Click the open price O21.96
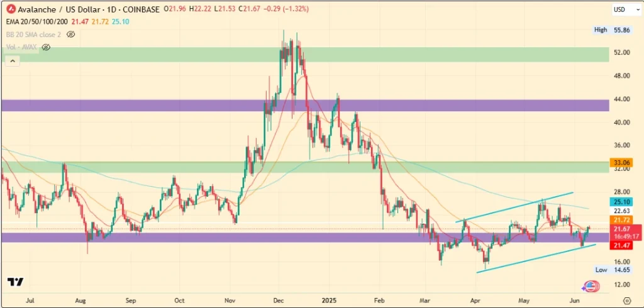644x308 pixels. pyautogui.click(x=174, y=9)
